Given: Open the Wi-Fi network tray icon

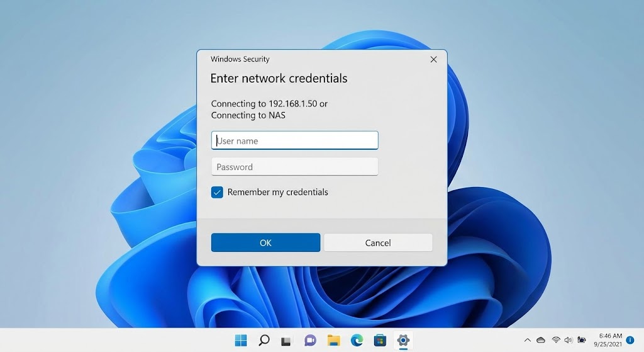Looking at the screenshot, I should click(x=556, y=340).
